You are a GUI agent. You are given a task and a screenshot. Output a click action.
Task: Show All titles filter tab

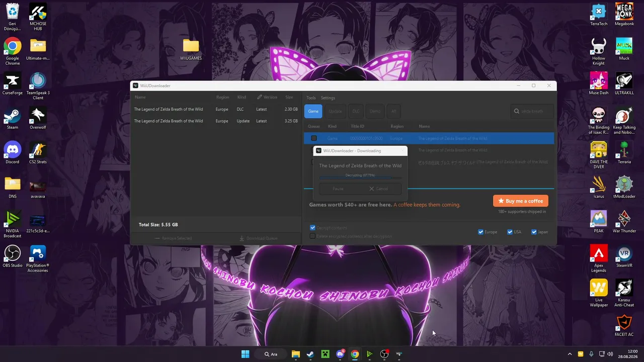[394, 111]
